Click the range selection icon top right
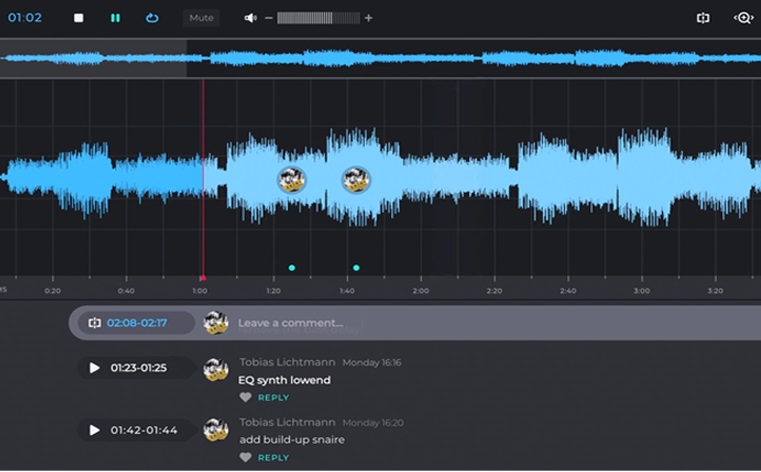This screenshot has height=472, width=761. 703,18
